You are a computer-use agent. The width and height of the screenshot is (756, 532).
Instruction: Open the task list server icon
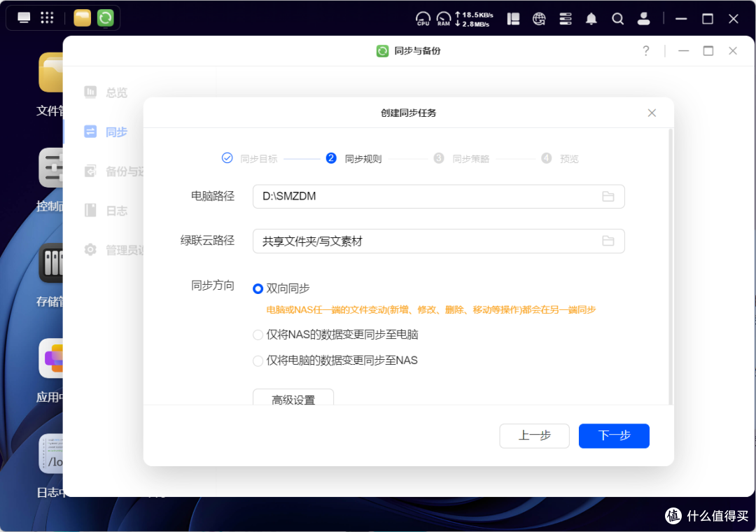[x=565, y=19]
